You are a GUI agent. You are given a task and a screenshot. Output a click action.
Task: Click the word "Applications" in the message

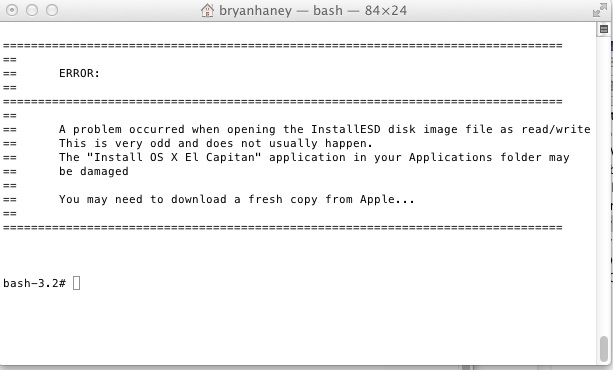[450, 157]
